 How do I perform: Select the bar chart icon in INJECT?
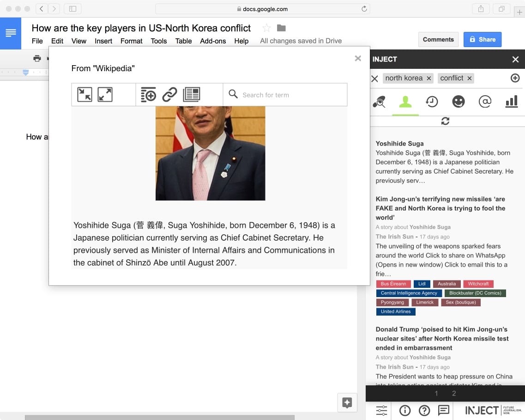point(511,102)
